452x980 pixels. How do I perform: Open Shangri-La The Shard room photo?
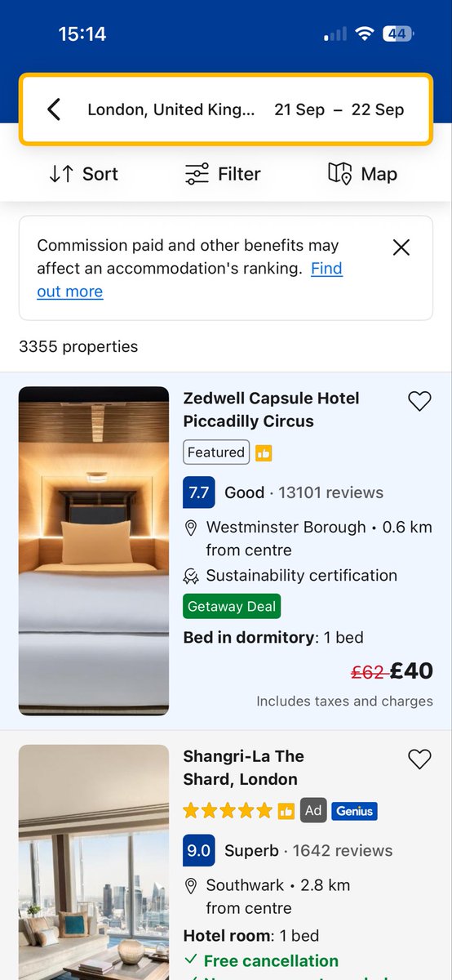[94, 862]
